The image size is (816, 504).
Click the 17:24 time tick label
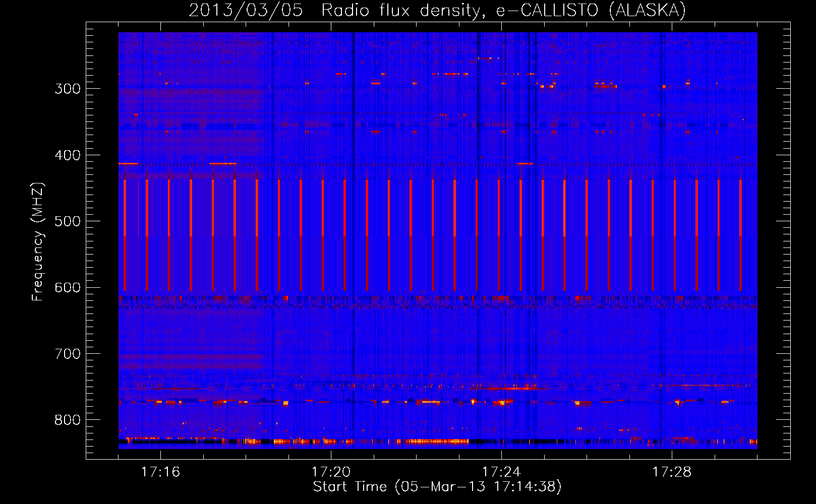click(x=501, y=472)
